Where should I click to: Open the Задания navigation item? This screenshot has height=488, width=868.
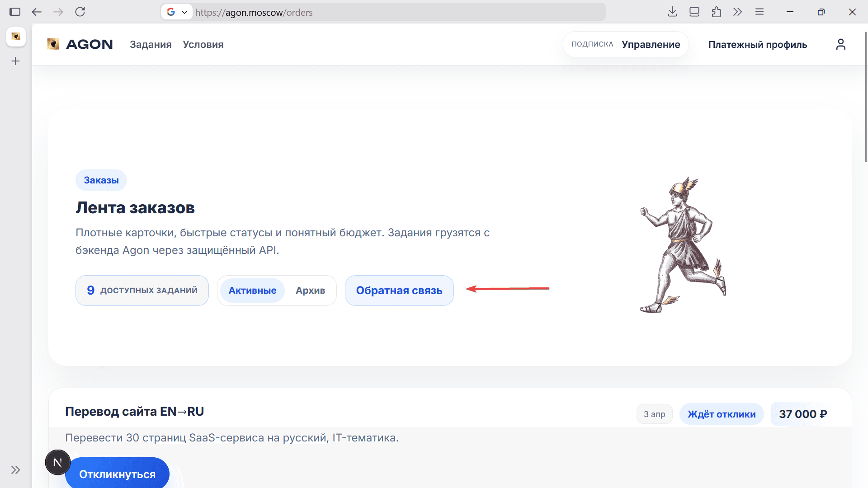click(151, 44)
